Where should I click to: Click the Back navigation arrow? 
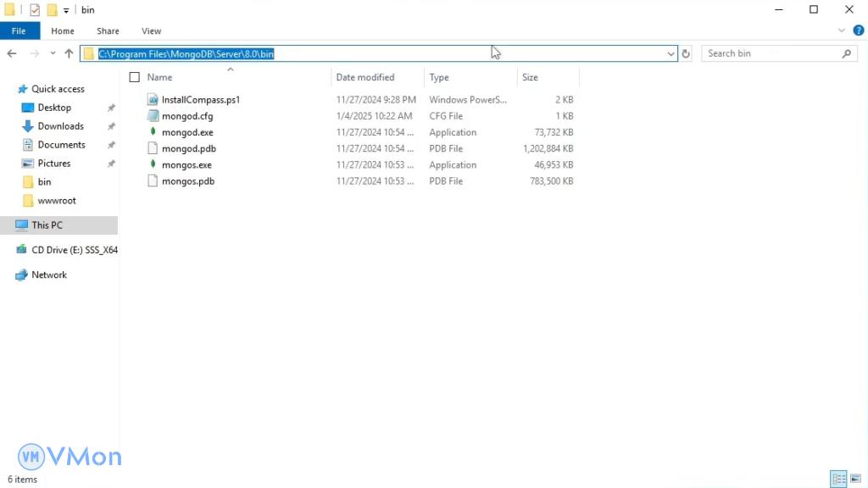pos(12,53)
